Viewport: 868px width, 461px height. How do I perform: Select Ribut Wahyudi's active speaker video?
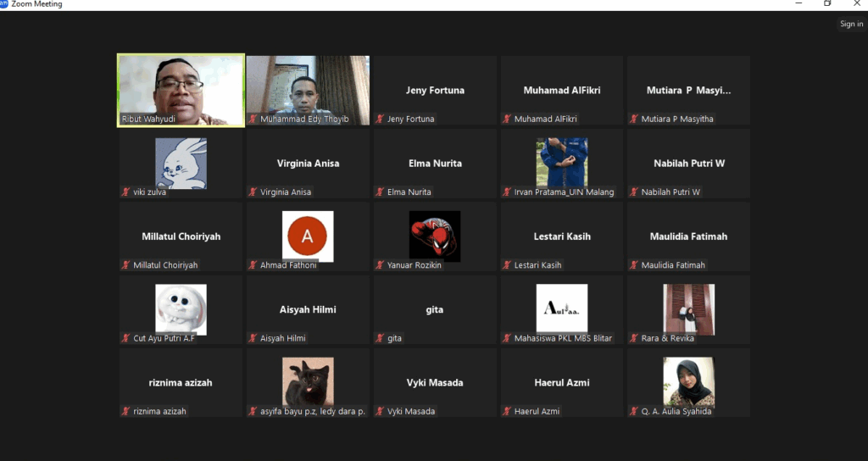coord(181,90)
